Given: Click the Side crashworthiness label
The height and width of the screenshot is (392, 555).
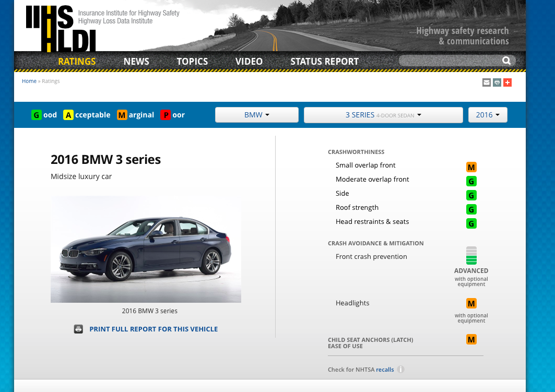Looking at the screenshot, I should (343, 193).
